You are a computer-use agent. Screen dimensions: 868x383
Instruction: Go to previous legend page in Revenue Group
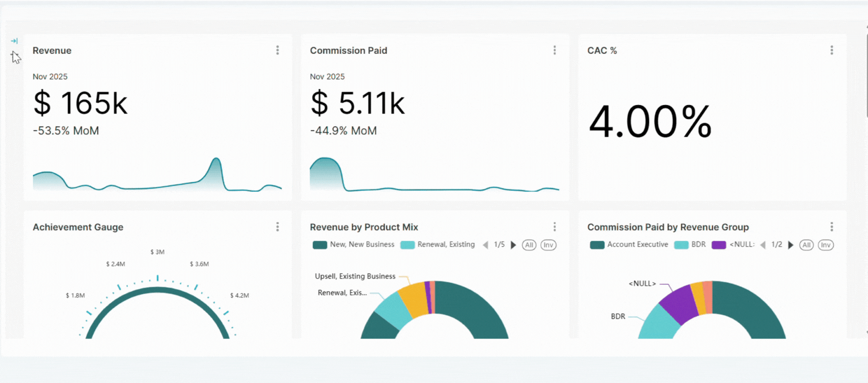(x=763, y=245)
